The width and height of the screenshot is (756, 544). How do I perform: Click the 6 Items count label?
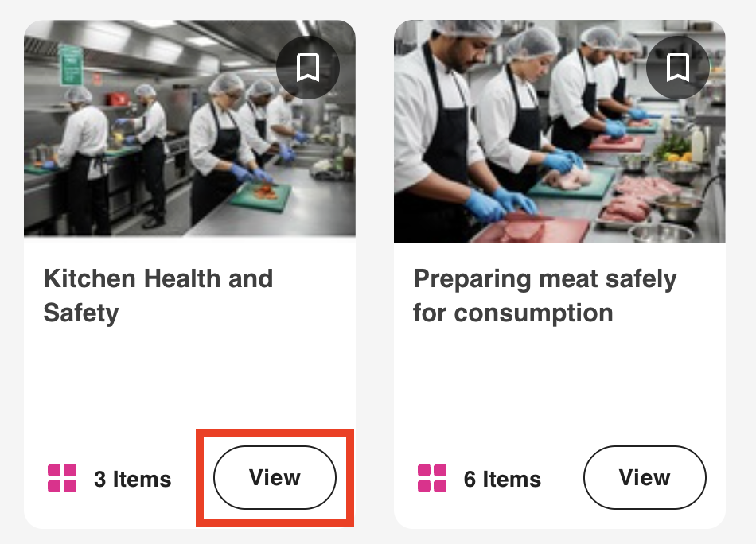(x=502, y=480)
